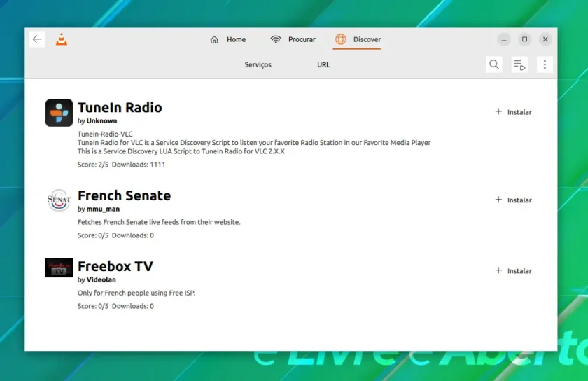Viewport: 588px width, 381px height.
Task: Select the French Senate title
Action: 124,195
